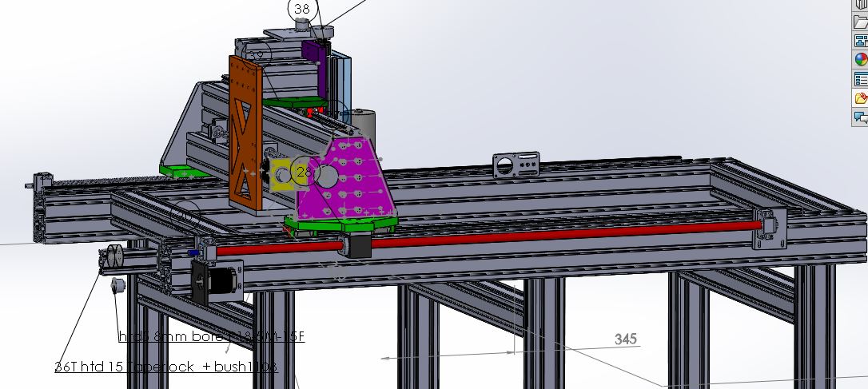
Task: Open the Appearances color ball tab
Action: click(861, 60)
